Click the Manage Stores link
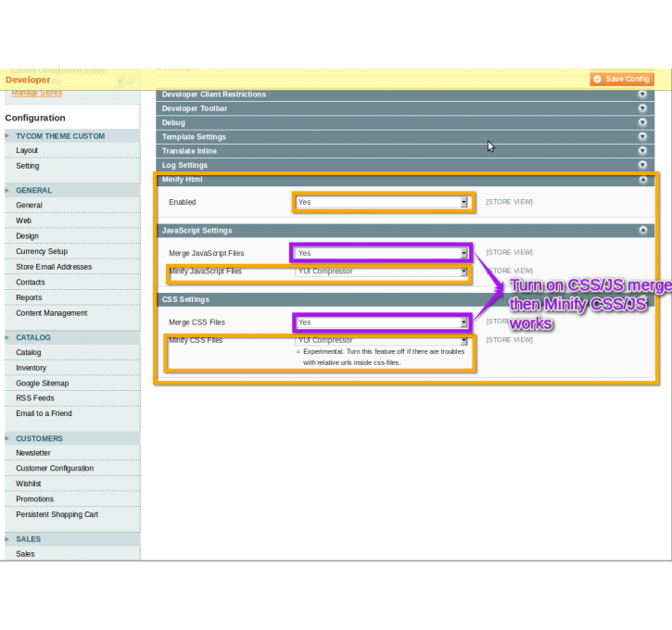Screen dimensions: 672x630 (x=37, y=93)
